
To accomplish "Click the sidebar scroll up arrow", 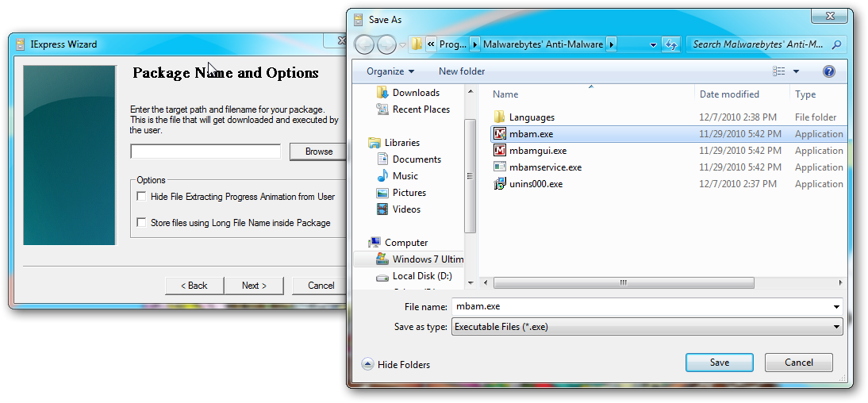I will [470, 90].
